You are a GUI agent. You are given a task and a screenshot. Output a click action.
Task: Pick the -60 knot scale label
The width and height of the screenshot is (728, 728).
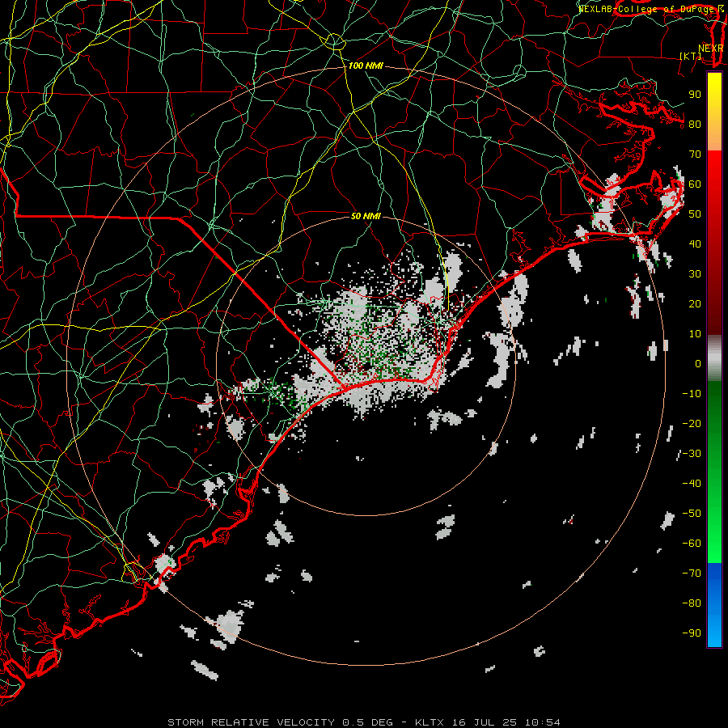692,544
